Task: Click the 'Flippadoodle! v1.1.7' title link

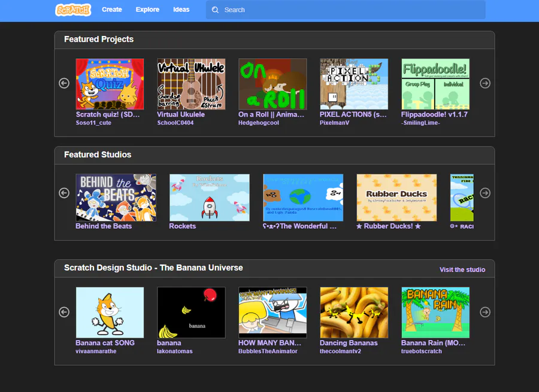Action: click(434, 114)
